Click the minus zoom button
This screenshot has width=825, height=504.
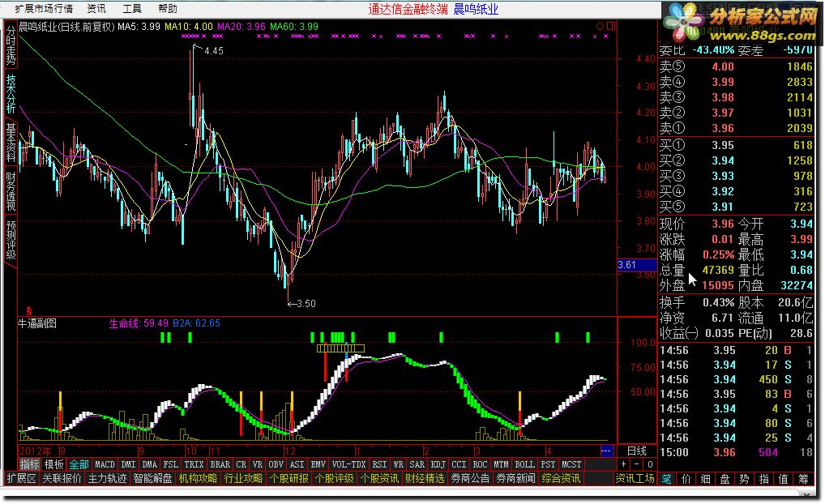[637, 464]
